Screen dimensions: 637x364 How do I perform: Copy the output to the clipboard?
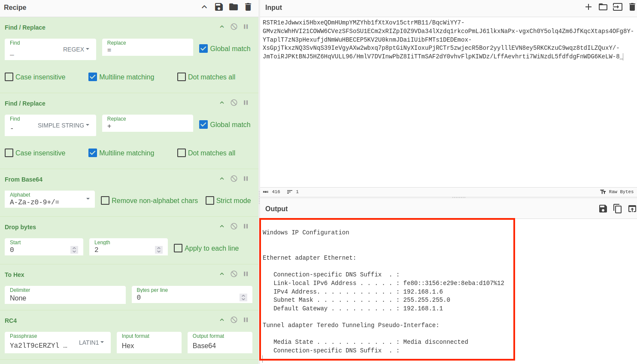click(618, 209)
